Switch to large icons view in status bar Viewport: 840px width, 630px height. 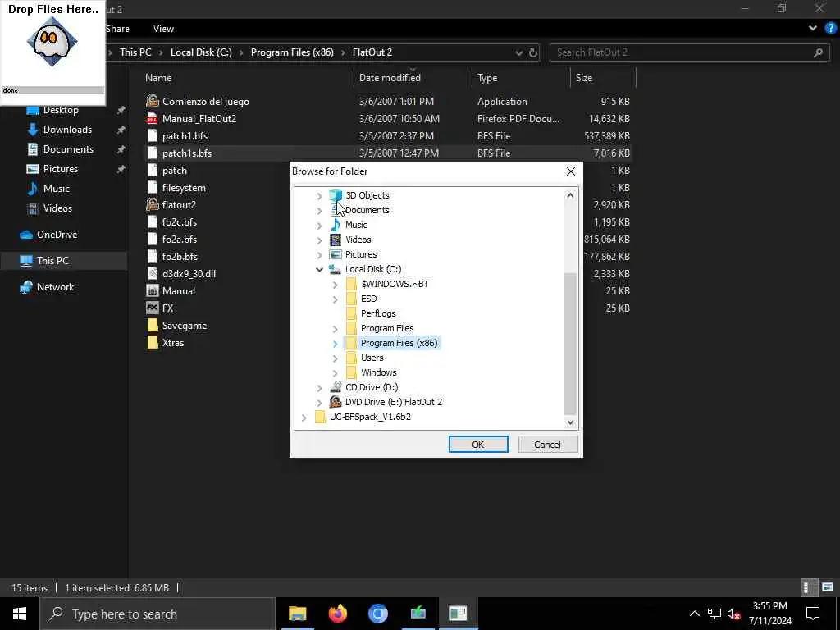click(828, 587)
